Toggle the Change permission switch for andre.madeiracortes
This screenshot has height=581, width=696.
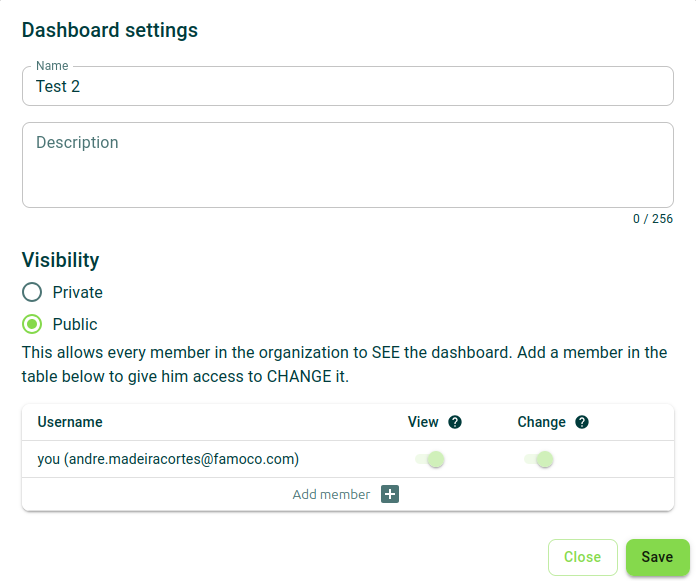point(539,459)
